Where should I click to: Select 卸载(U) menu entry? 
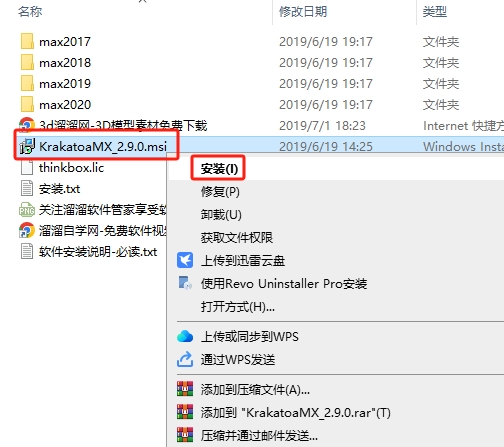pos(221,215)
